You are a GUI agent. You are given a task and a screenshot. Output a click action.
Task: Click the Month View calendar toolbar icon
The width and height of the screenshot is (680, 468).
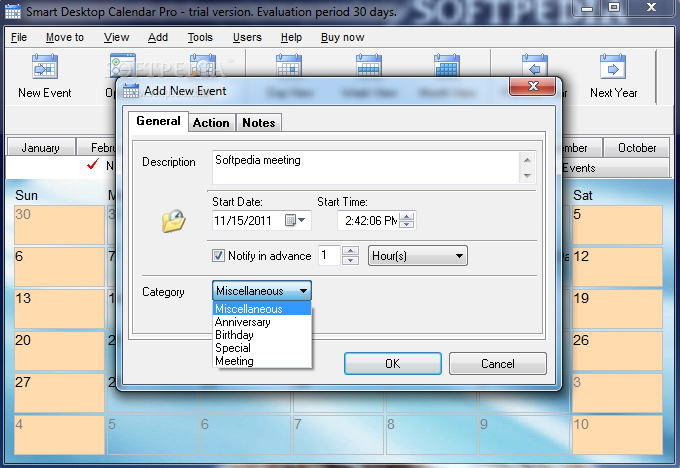click(x=446, y=65)
